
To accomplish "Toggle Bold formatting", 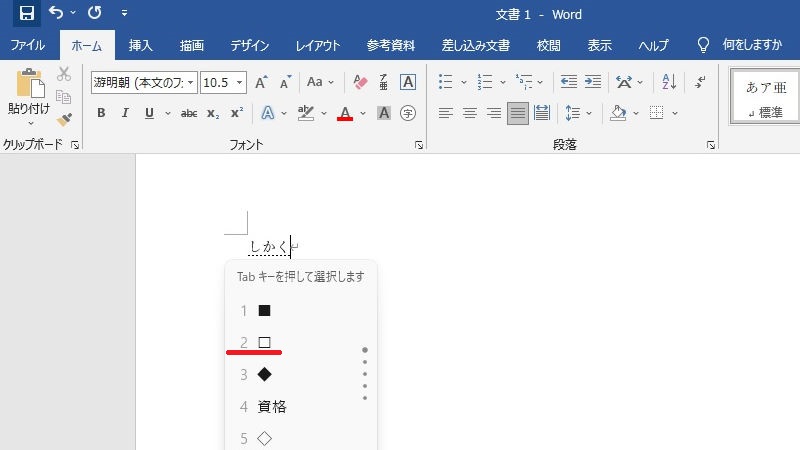I will (x=101, y=113).
